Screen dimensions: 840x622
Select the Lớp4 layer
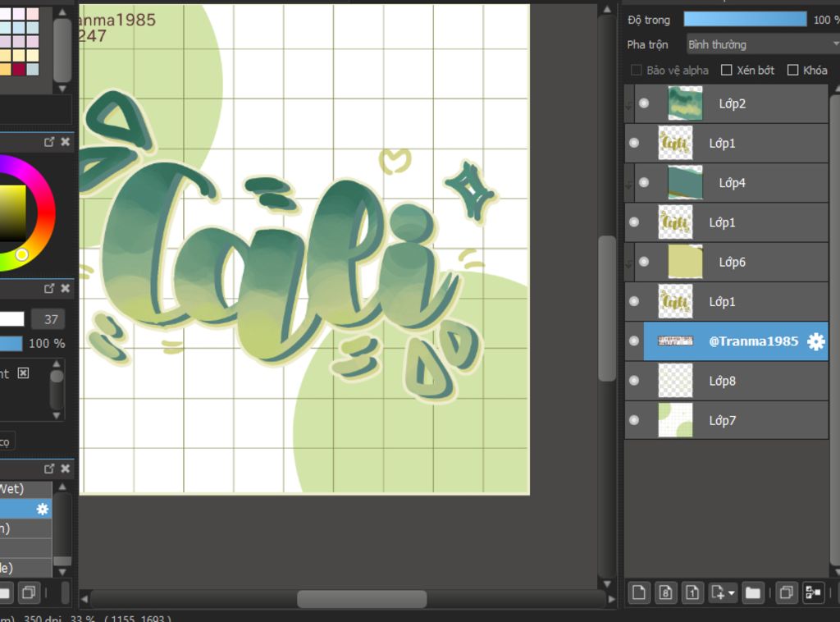pyautogui.click(x=731, y=183)
